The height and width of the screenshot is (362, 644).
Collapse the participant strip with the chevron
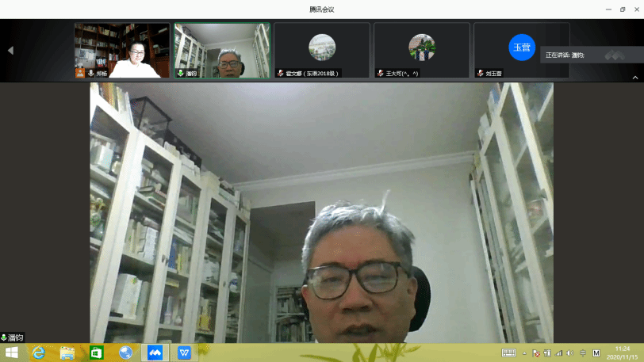coord(634,78)
